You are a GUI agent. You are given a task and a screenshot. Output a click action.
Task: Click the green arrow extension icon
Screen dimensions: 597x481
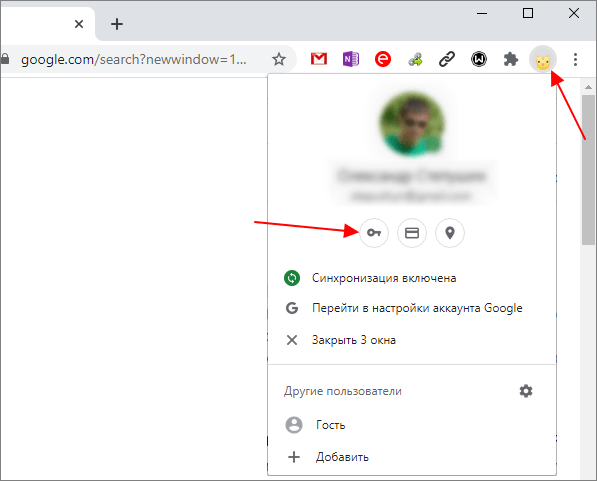[x=415, y=59]
